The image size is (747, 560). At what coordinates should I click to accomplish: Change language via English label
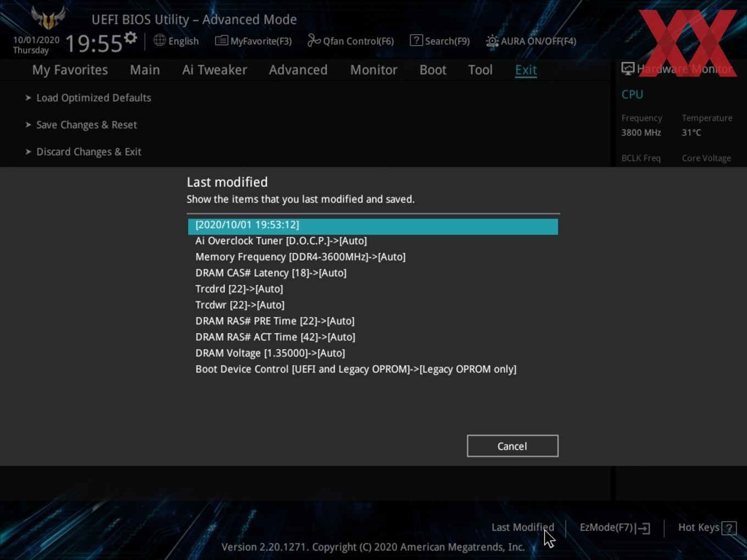[x=183, y=41]
